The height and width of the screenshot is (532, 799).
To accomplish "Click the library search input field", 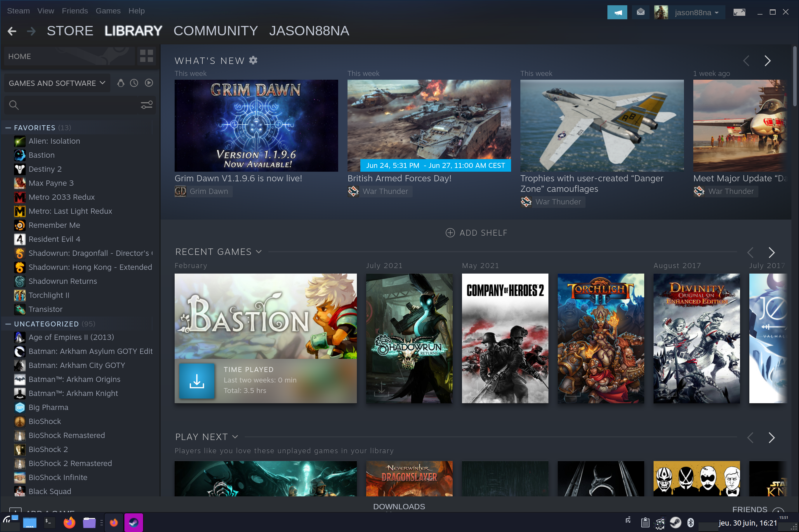I will (x=80, y=105).
